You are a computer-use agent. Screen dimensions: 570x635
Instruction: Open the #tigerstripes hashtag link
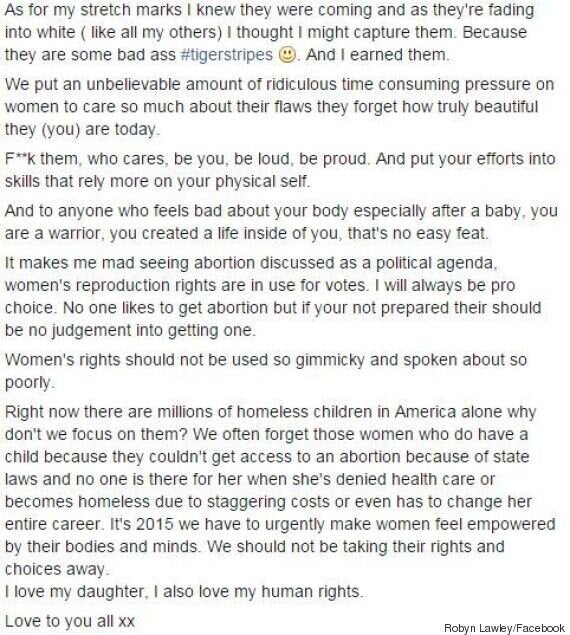point(226,55)
